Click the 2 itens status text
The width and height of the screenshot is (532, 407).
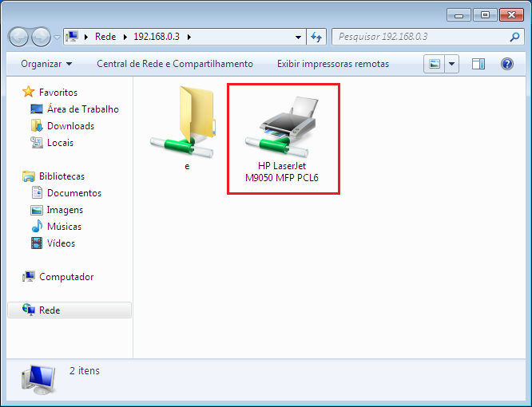tap(85, 371)
